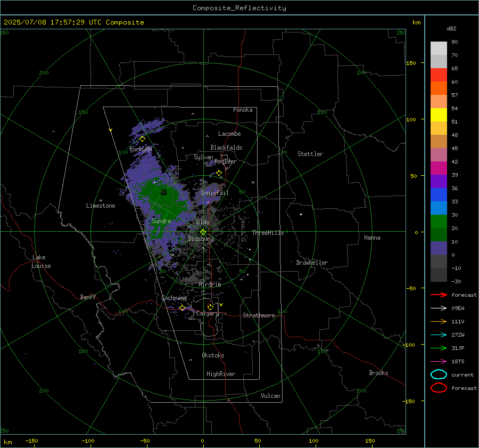This screenshot has height=448, width=479.
Task: Pick the light gray 70–80 dBZ swatch
Action: 439,48
